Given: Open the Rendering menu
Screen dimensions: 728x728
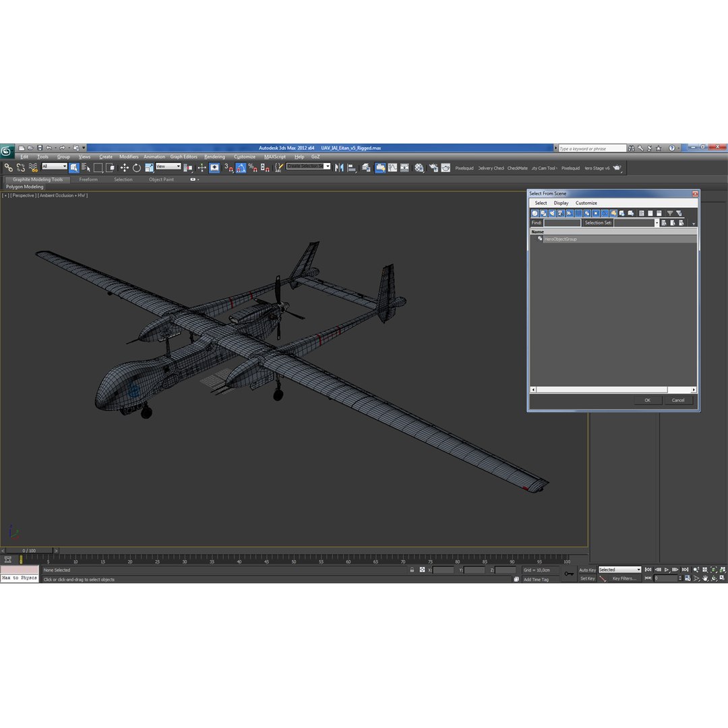Looking at the screenshot, I should click(x=214, y=157).
